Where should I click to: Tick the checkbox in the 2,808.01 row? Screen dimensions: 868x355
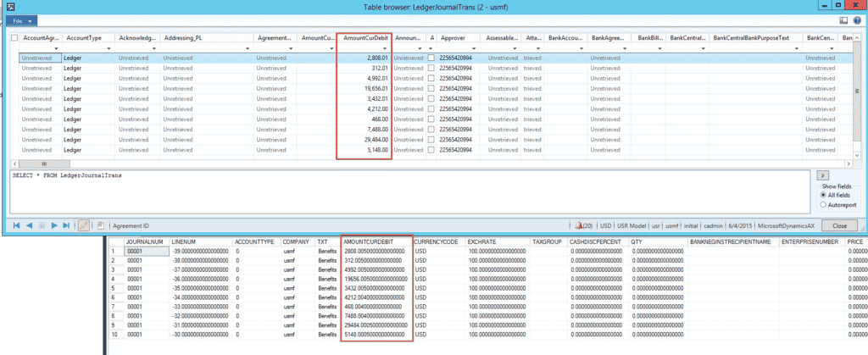pos(431,58)
